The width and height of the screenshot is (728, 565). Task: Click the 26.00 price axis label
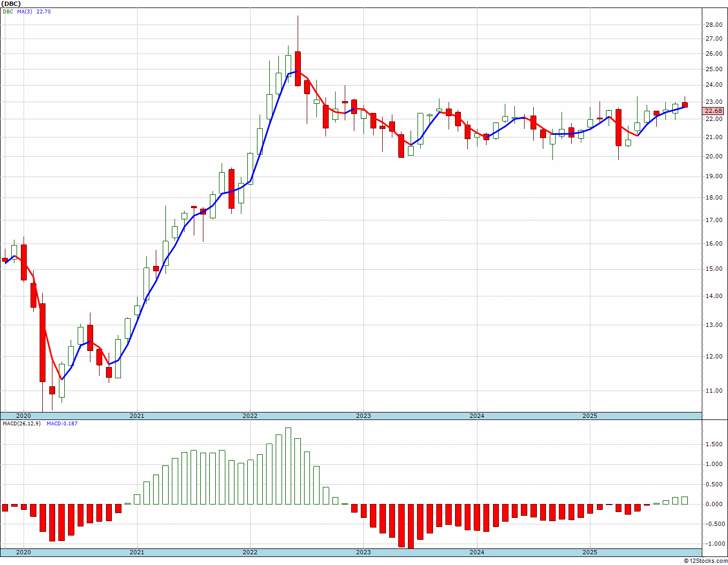(714, 54)
